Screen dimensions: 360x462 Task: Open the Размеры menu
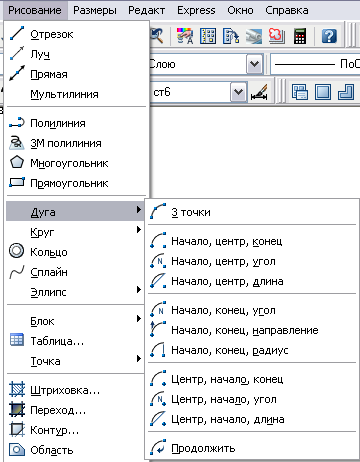(x=95, y=10)
